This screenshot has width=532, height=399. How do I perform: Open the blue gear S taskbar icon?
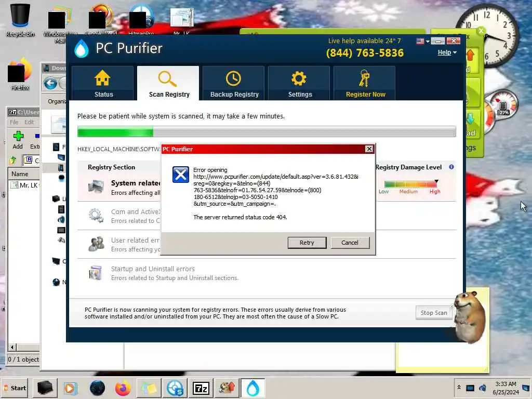[175, 388]
